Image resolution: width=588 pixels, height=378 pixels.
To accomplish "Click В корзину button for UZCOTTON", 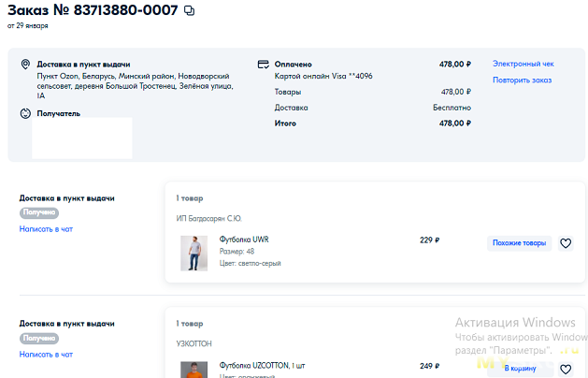I will 520,369.
